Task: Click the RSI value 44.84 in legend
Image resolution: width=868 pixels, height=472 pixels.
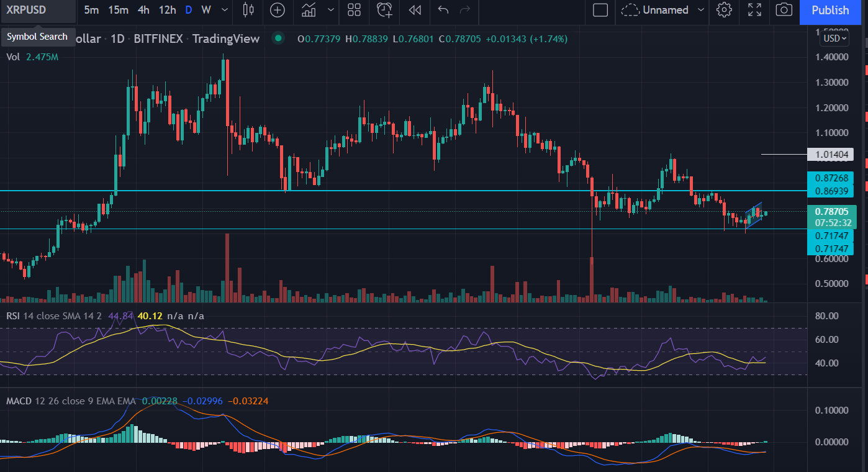Action: [x=120, y=315]
